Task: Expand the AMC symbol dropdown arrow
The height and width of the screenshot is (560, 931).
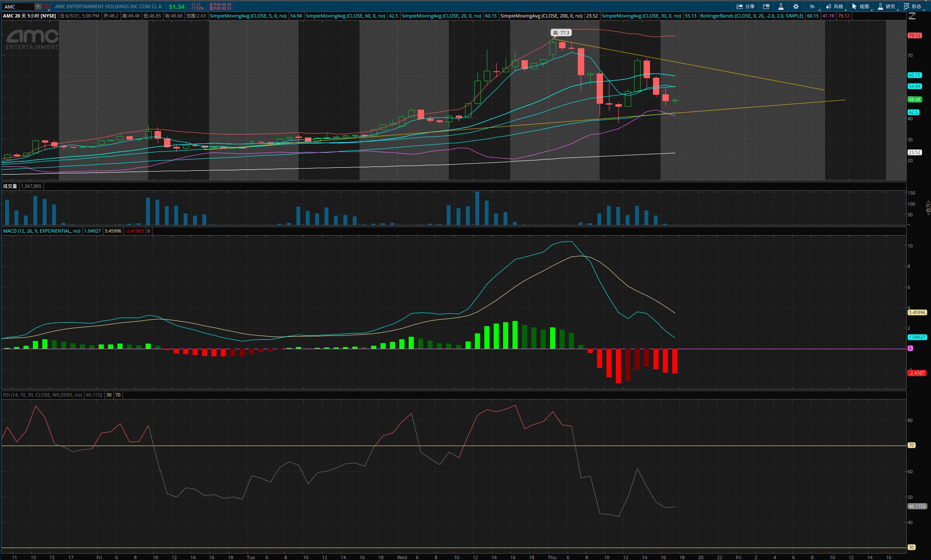Action: pos(38,6)
